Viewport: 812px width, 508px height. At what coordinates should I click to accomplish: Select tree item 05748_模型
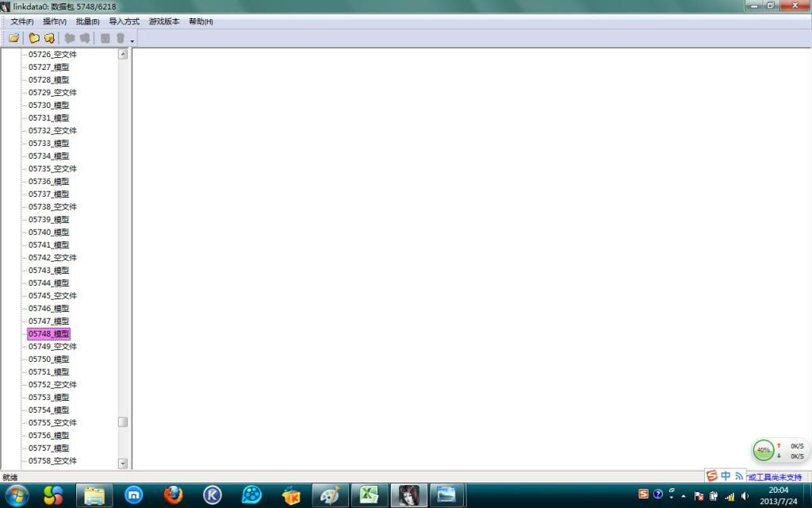tap(48, 334)
